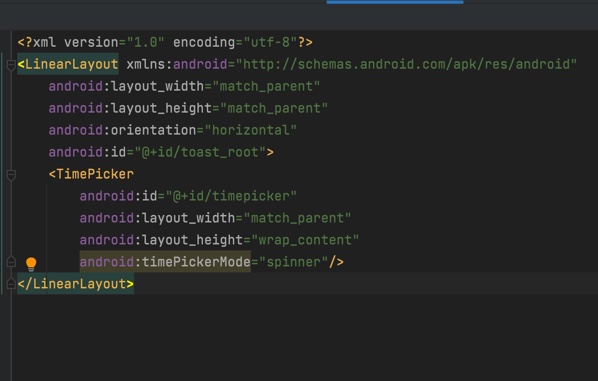
Task: Click the "spinner" timePickerMode value
Action: [x=293, y=262]
